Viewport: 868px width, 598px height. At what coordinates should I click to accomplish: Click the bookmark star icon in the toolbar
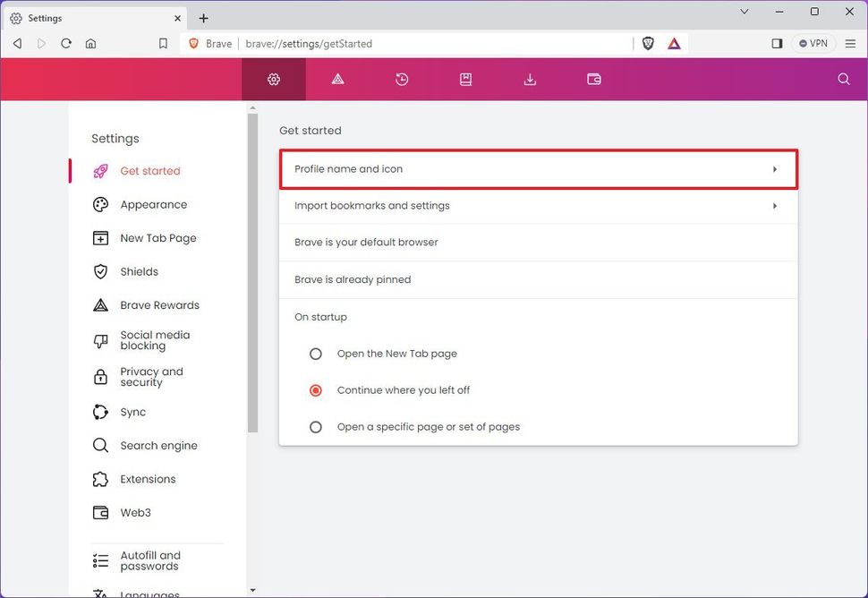[x=163, y=42]
